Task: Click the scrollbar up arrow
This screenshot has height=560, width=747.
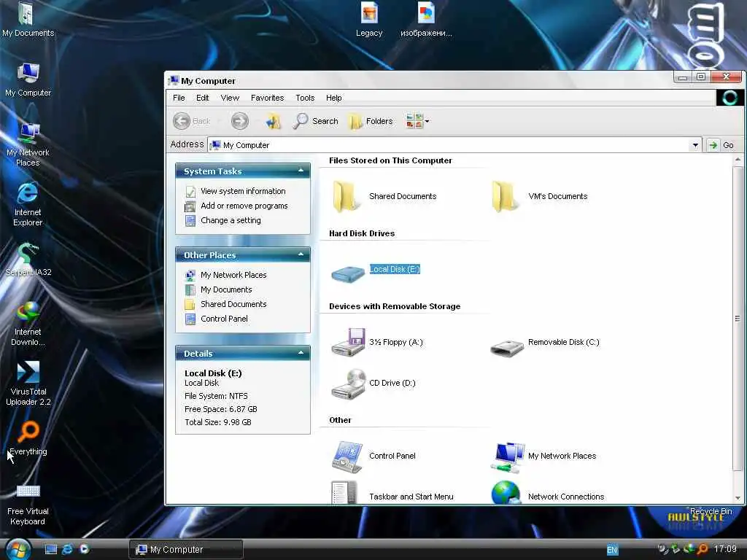Action: [737, 160]
